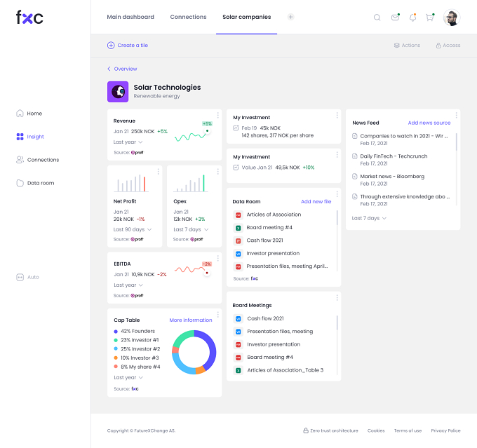Click the add new tab plus icon
This screenshot has width=477, height=448.
(290, 17)
